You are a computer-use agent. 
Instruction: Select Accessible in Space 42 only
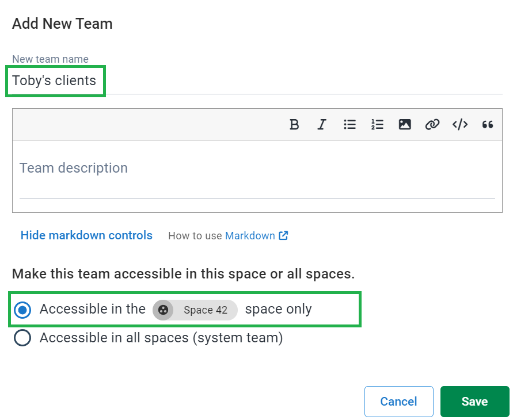pos(22,310)
